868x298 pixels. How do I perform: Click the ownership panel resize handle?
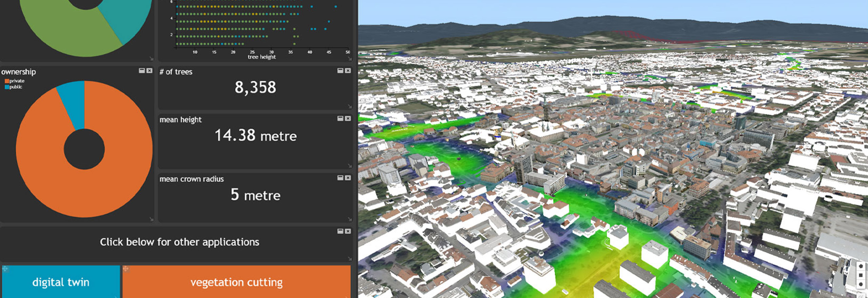coord(152,219)
